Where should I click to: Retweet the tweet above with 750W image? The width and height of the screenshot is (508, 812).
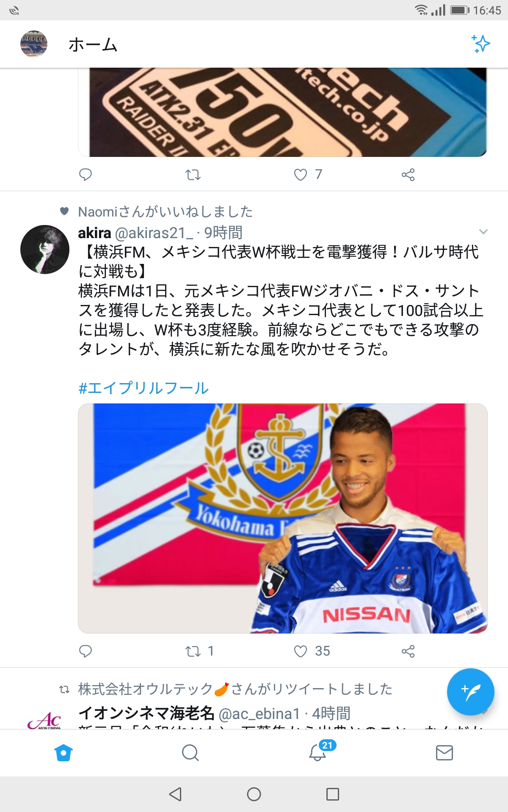(193, 175)
